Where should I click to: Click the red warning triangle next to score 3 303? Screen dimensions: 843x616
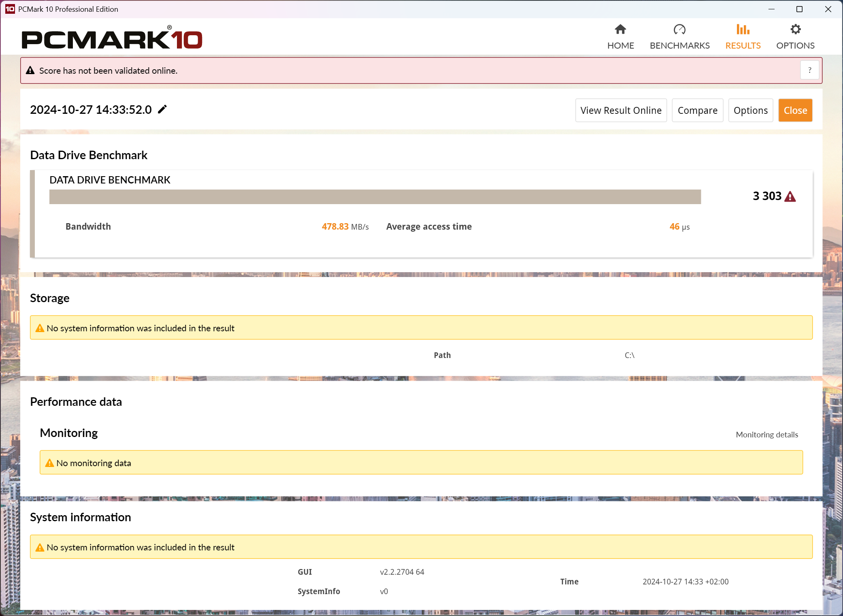coord(790,197)
